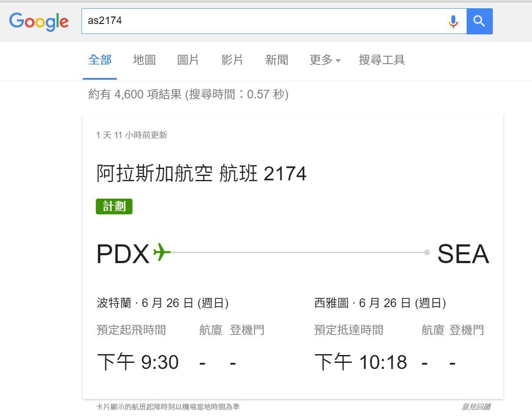Click the small arrow beside 更多

tap(338, 61)
